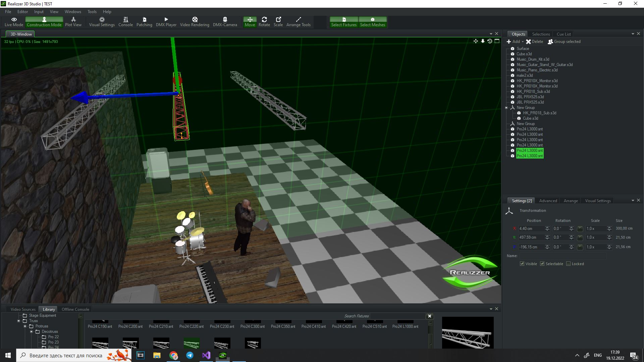This screenshot has height=362, width=644.
Task: Collapse the Truss library folder
Action: click(19, 321)
